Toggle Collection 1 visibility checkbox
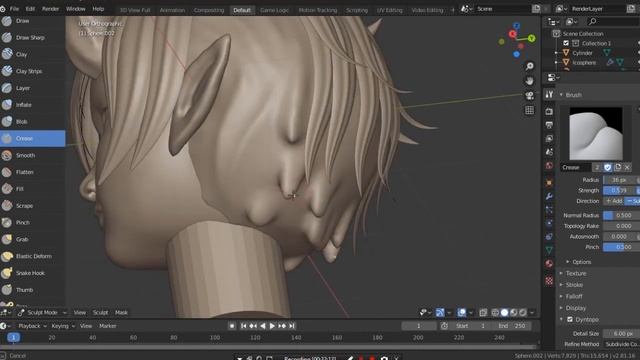The image size is (640, 360). click(x=566, y=43)
